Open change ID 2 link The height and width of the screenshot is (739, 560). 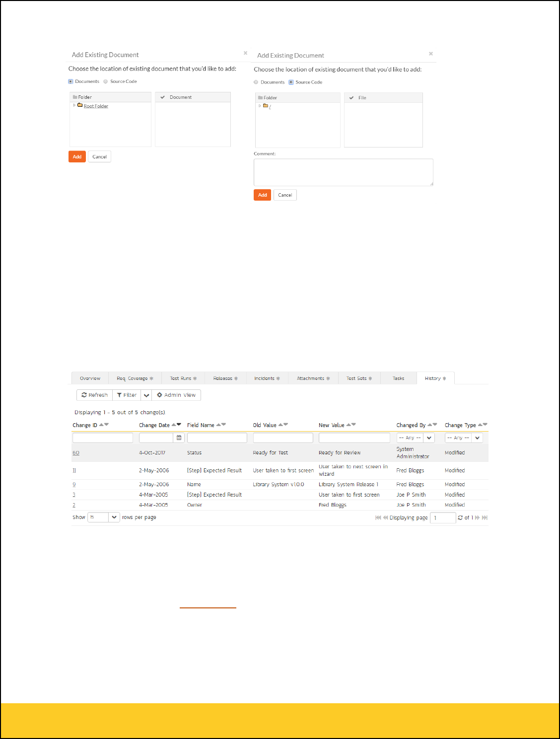coord(74,505)
